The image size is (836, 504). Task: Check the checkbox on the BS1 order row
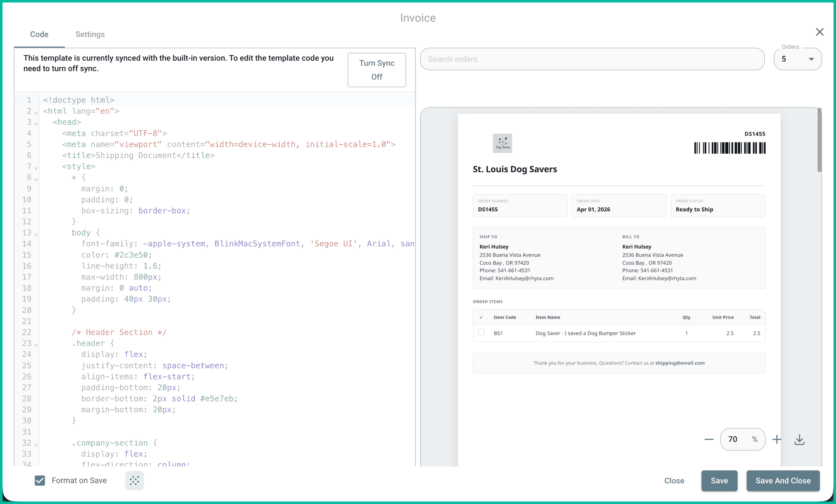tap(481, 333)
